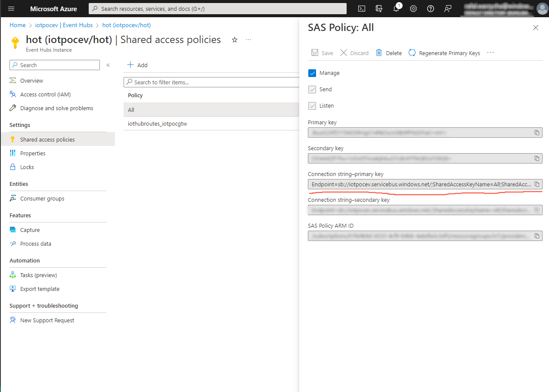
Task: Go to iotpocev | Event Hubs breadcrumb
Action: click(x=64, y=25)
